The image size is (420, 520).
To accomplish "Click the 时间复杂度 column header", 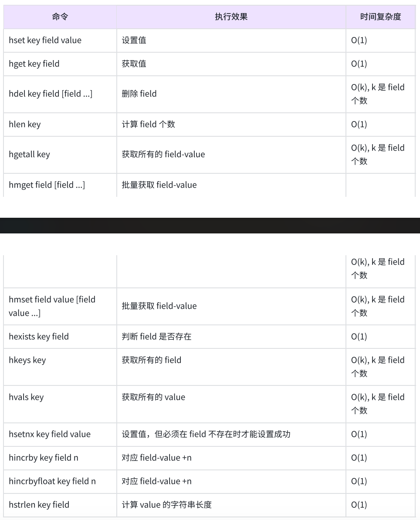I will click(x=380, y=17).
